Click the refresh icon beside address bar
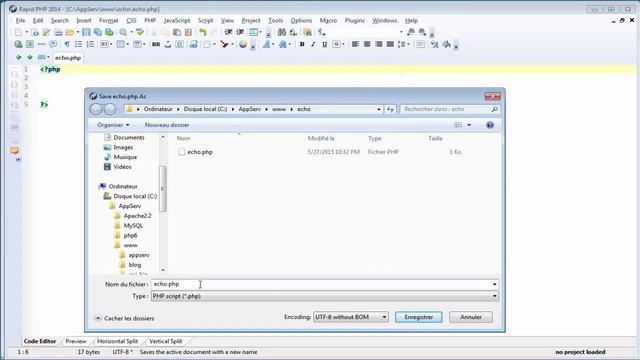This screenshot has width=640, height=360. [x=390, y=109]
